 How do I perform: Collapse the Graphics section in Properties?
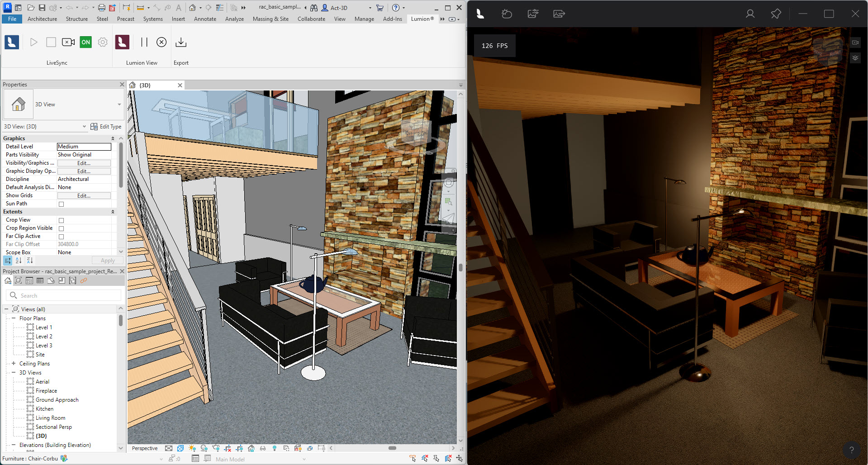pos(113,138)
